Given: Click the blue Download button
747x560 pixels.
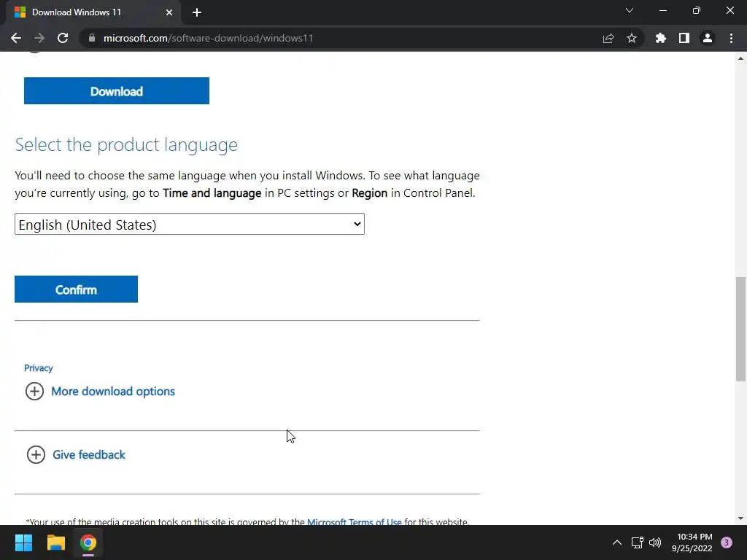Looking at the screenshot, I should click(117, 91).
